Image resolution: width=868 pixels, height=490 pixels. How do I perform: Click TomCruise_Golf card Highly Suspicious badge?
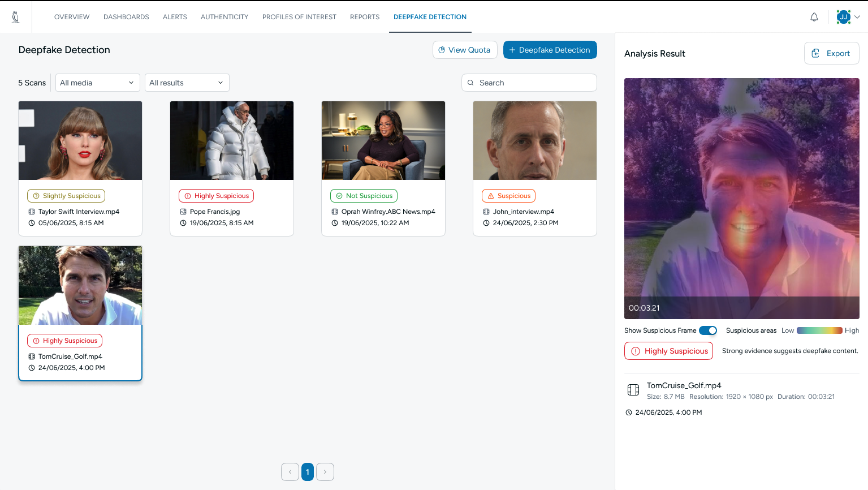[x=64, y=341]
